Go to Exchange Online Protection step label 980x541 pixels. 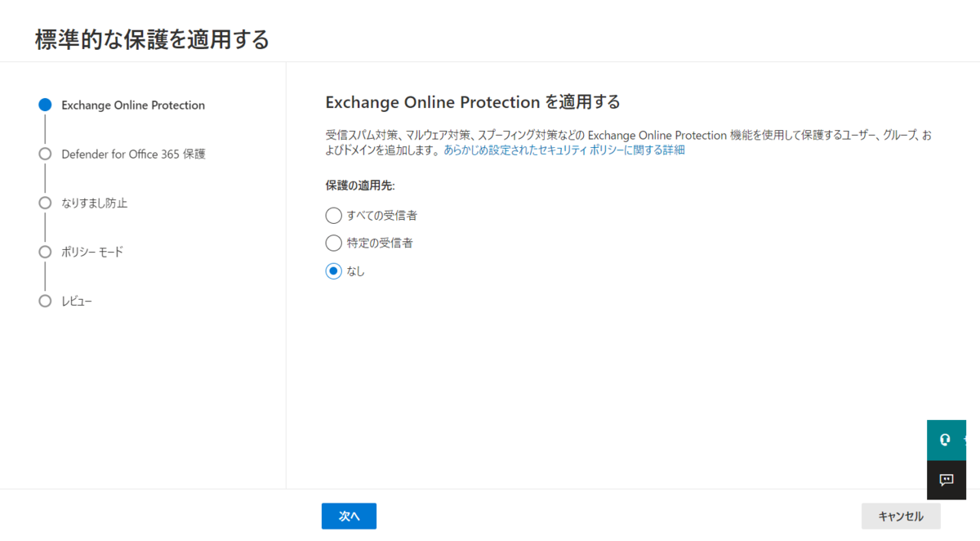point(133,105)
